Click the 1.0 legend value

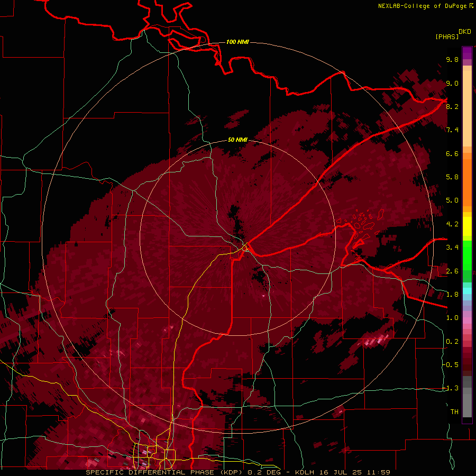coord(452,318)
